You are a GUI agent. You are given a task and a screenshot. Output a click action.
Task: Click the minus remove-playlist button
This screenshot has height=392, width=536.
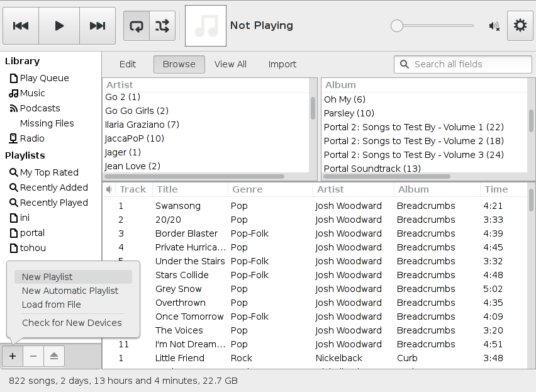click(33, 356)
